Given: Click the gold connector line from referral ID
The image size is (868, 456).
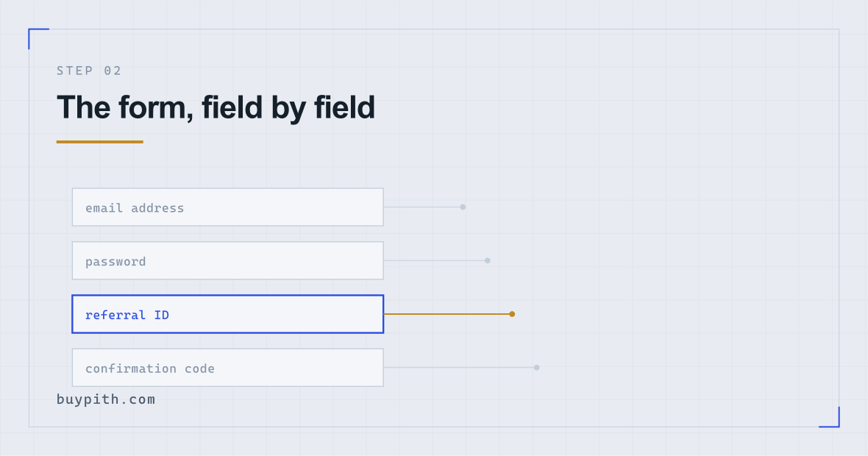Looking at the screenshot, I should click(447, 314).
